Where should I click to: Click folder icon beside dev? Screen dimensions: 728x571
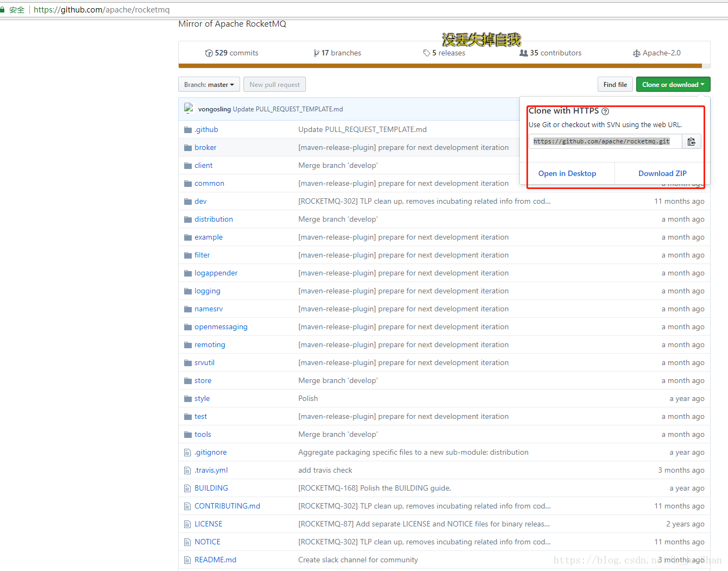(188, 202)
